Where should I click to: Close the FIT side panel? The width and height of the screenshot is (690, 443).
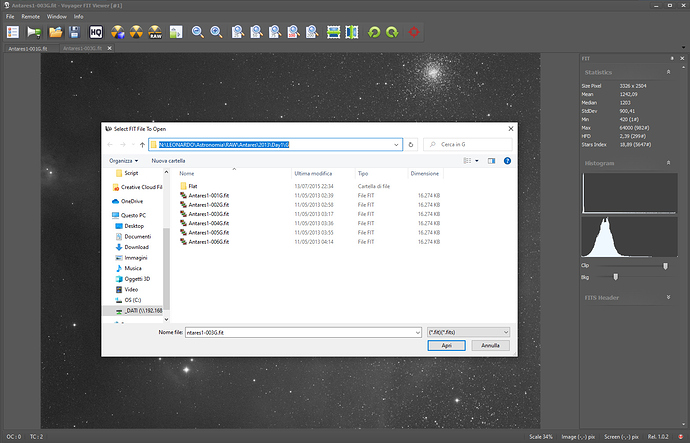click(x=683, y=58)
